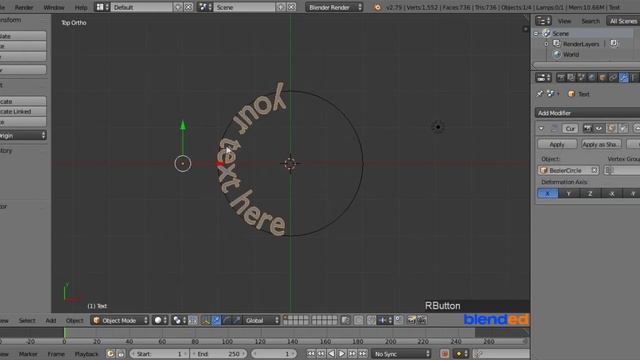This screenshot has height=360, width=640.
Task: Select Z deformation axis
Action: [x=590, y=193]
